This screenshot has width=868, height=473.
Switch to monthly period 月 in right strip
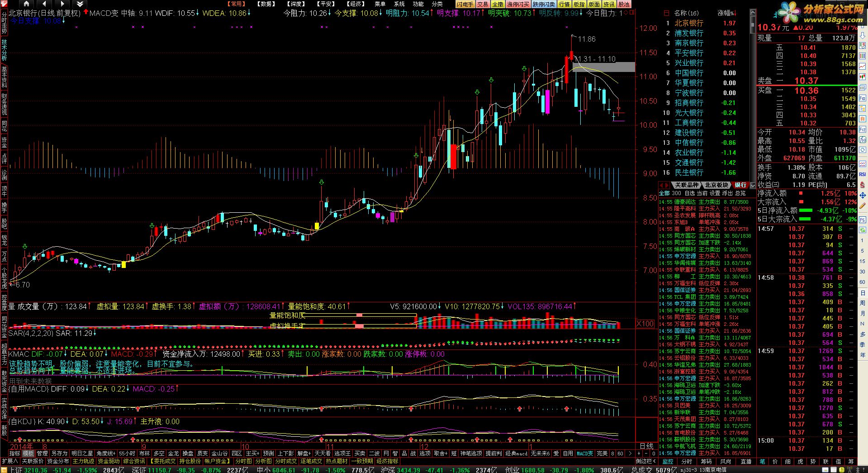863,314
